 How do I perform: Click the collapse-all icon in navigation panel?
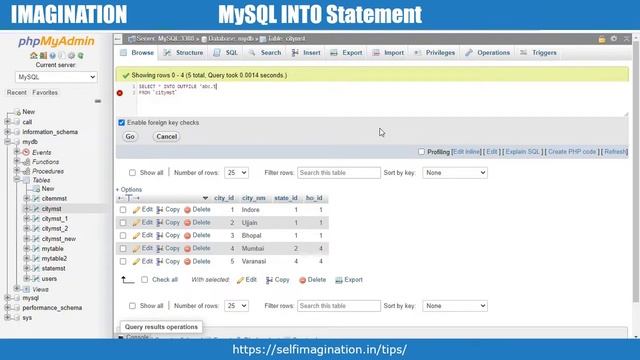pyautogui.click(x=98, y=101)
